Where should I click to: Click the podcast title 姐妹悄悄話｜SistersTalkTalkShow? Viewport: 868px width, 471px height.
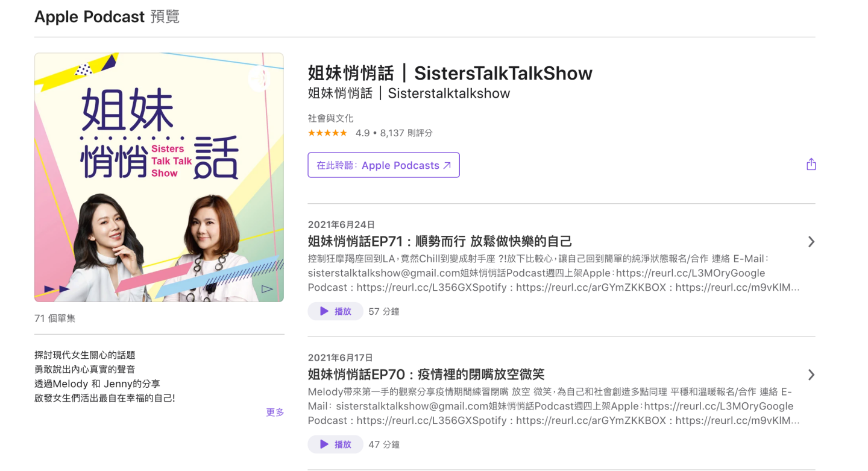coord(450,74)
